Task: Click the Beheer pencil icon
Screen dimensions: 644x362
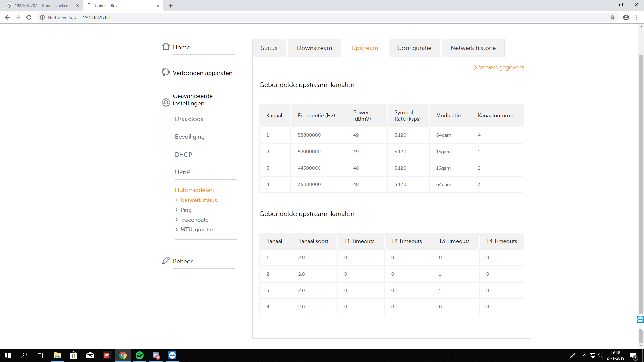Action: (166, 261)
